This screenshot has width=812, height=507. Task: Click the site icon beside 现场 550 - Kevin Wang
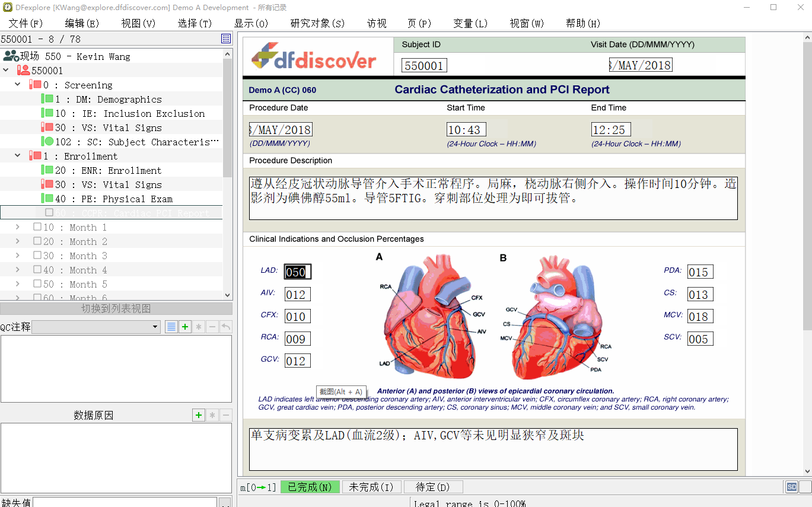point(10,56)
